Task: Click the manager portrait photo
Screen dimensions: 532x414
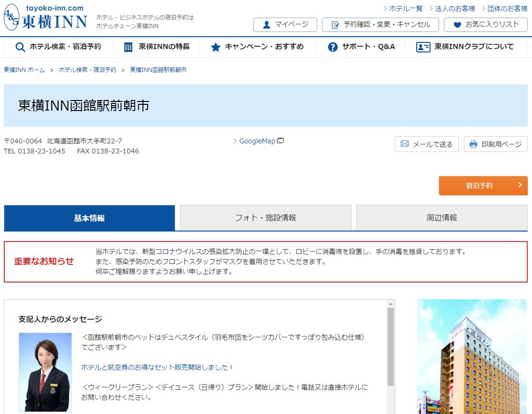Action: [x=45, y=372]
